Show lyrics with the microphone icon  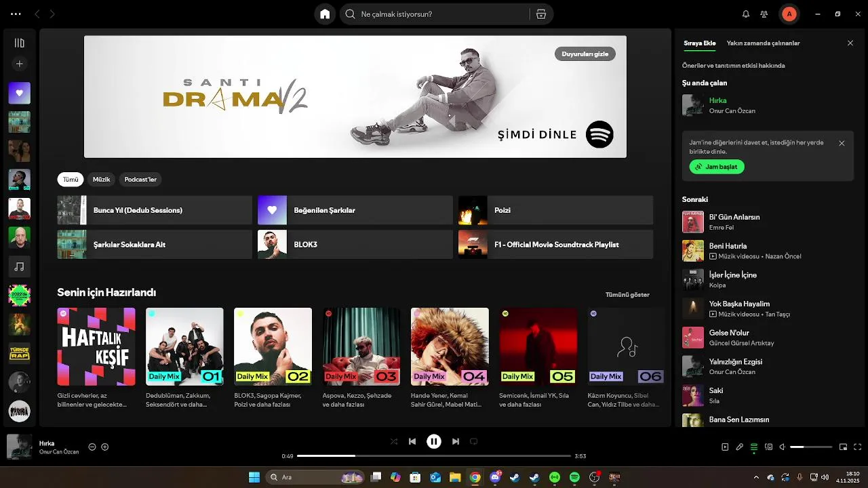pos(740,447)
